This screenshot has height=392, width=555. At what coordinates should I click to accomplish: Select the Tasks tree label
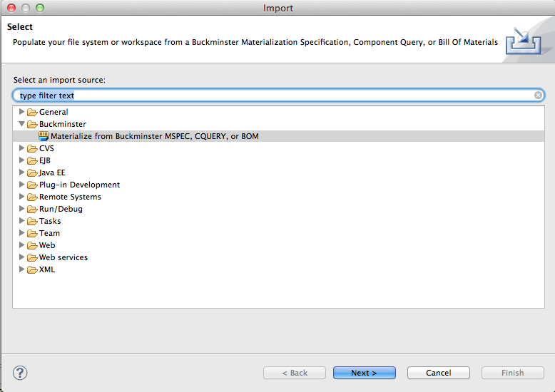(x=50, y=221)
